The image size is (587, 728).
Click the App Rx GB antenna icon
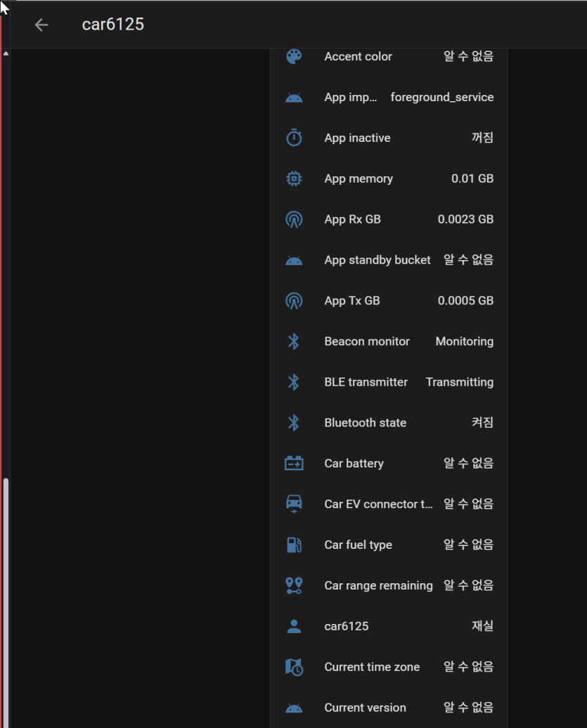coord(294,219)
